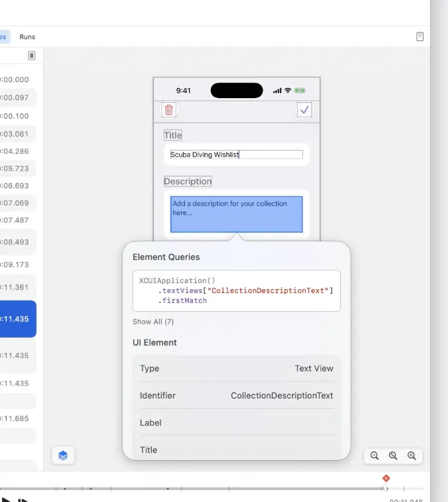This screenshot has height=502, width=448.
Task: Select the Identifier CollectionDescriptionText row
Action: [237, 396]
